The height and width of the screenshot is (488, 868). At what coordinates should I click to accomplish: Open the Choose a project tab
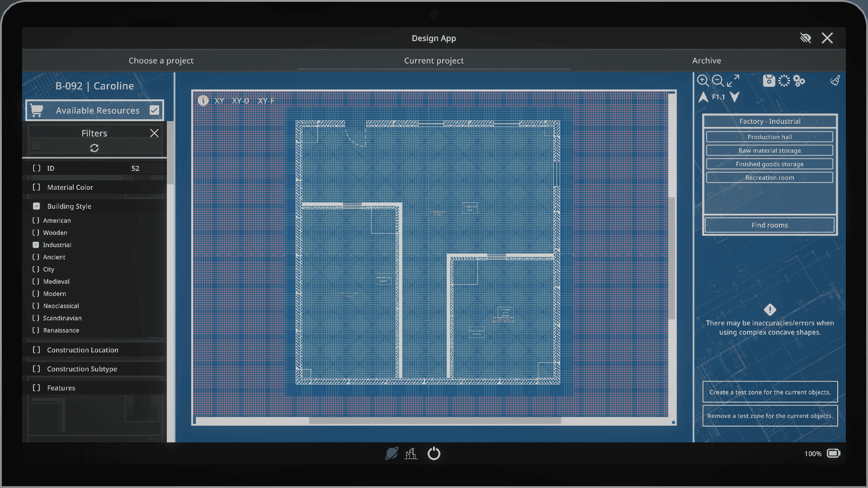pyautogui.click(x=161, y=61)
